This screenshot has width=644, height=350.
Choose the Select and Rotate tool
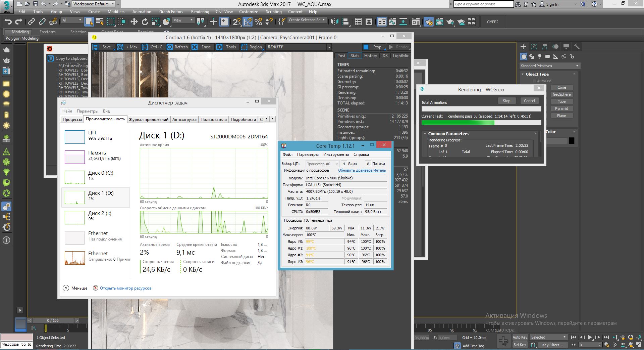145,22
